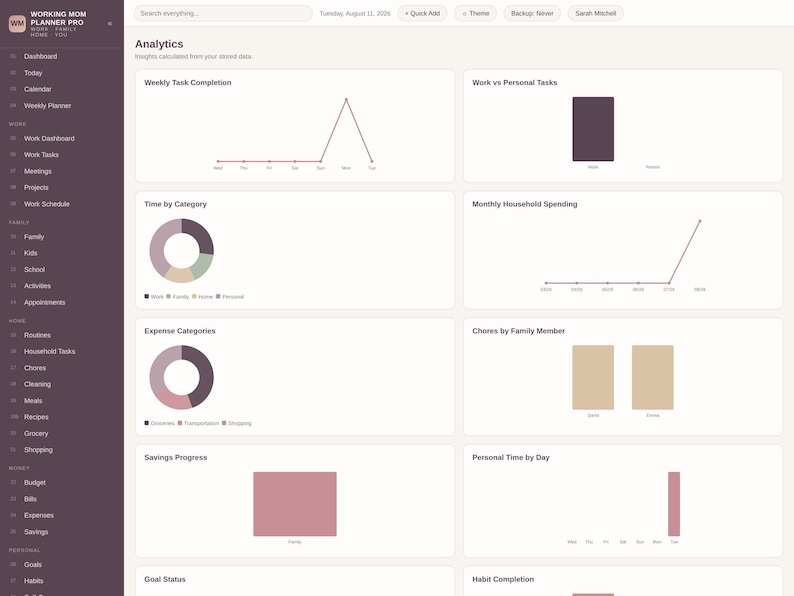This screenshot has height=596, width=794.
Task: Click the Work legend swatch in Time by Category
Action: pos(147,296)
